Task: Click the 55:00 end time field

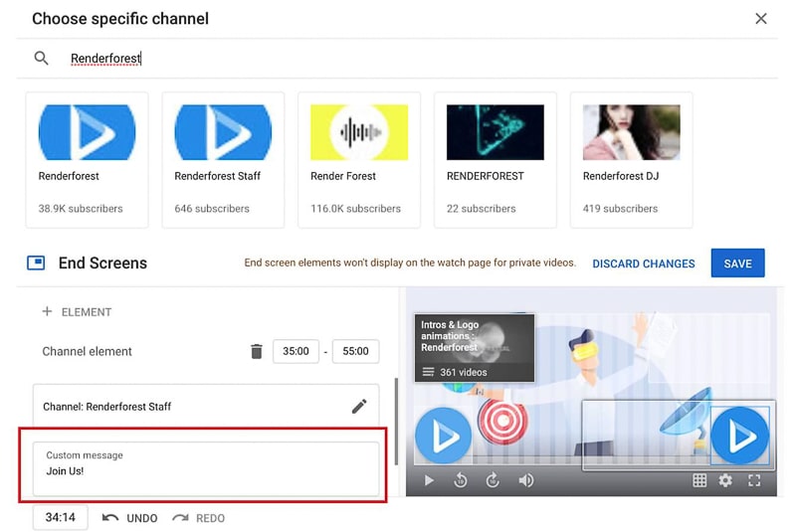Action: 355,351
